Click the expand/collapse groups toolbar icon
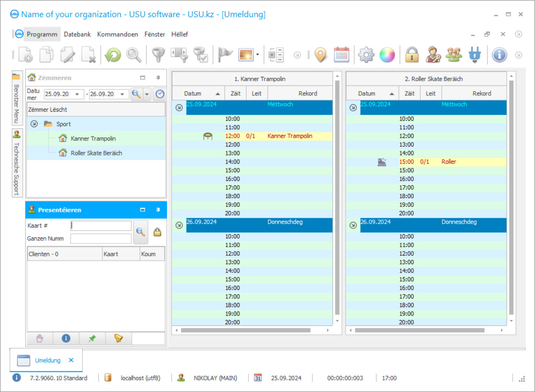The height and width of the screenshot is (392, 535). [276, 55]
